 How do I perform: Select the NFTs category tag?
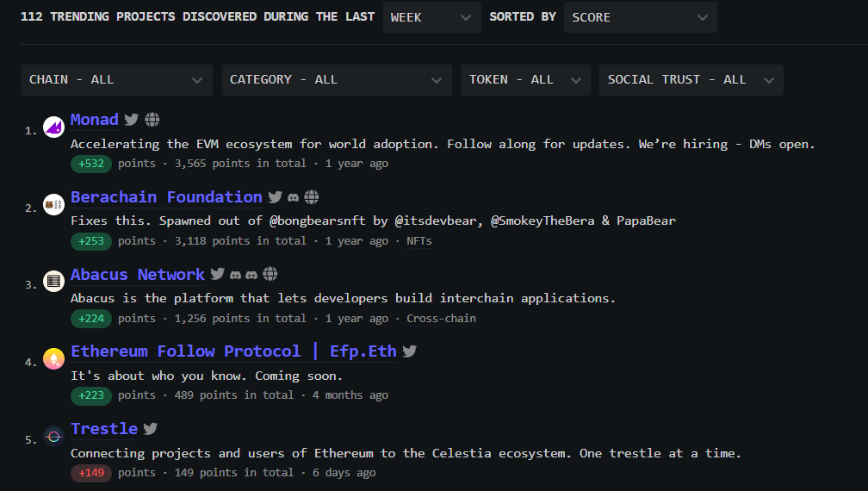pos(419,241)
